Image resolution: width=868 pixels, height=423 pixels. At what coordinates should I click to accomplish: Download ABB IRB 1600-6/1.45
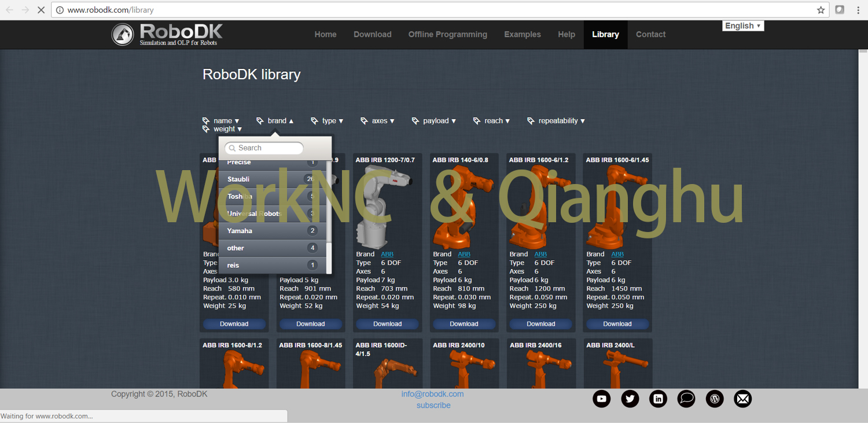617,324
